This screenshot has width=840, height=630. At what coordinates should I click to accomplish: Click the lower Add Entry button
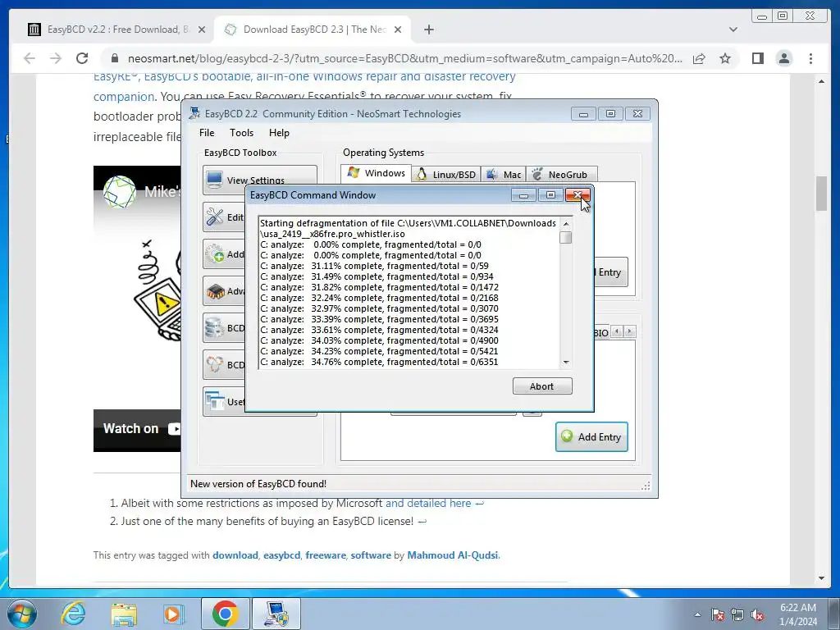591,436
